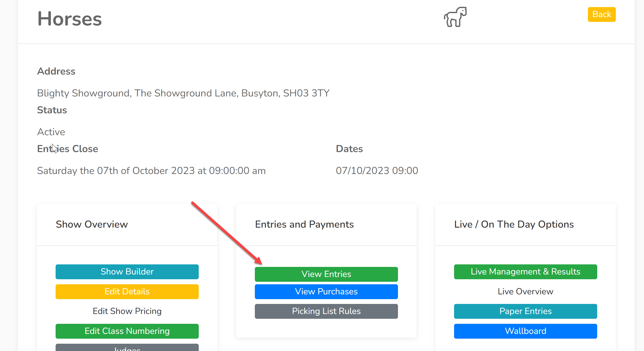Click the Active status value
This screenshot has width=644, height=351.
coord(51,132)
